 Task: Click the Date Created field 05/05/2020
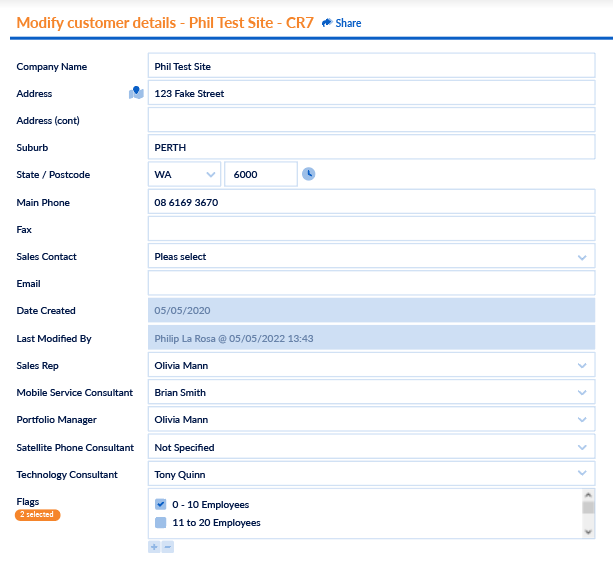coord(371,310)
